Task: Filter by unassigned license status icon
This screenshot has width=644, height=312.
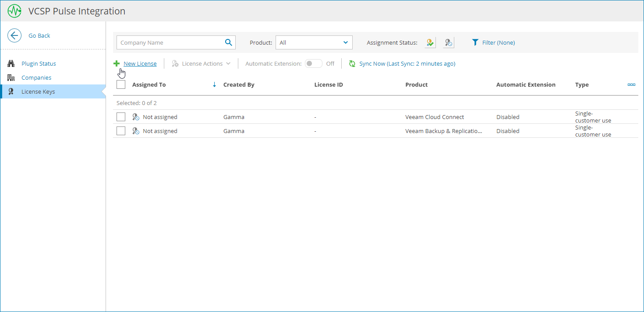Action: tap(448, 42)
